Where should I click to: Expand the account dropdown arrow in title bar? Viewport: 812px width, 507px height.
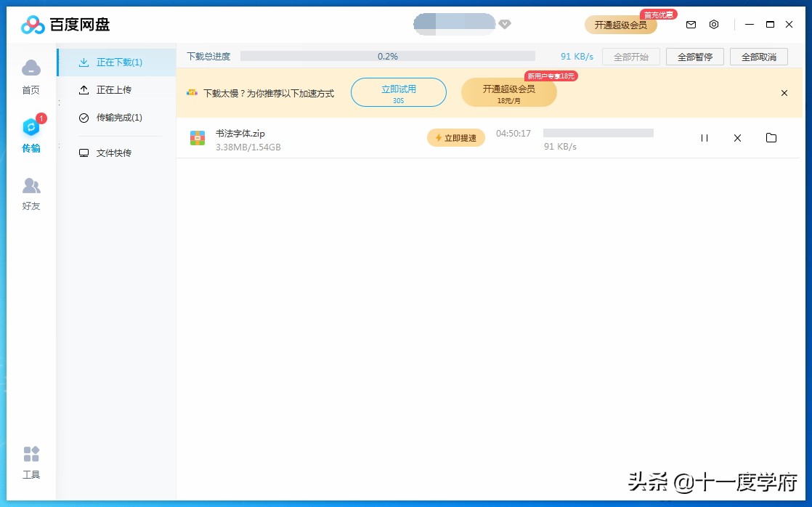[505, 24]
